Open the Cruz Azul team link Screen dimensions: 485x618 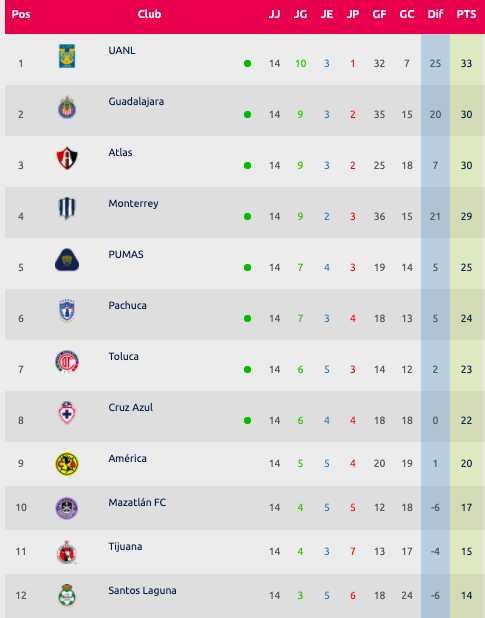coord(130,407)
